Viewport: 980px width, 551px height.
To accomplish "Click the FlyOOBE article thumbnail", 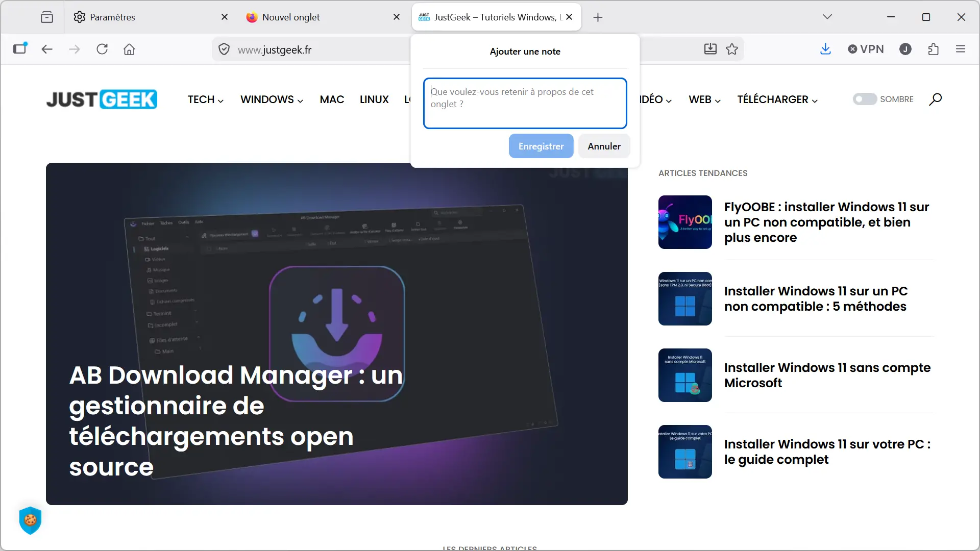I will pos(685,222).
